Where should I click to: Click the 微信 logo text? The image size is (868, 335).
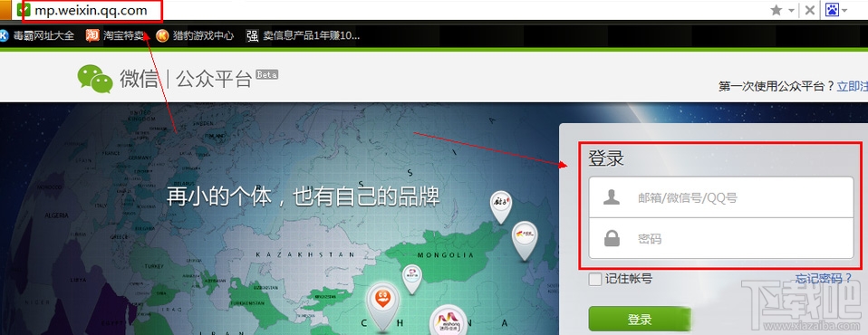click(x=139, y=79)
